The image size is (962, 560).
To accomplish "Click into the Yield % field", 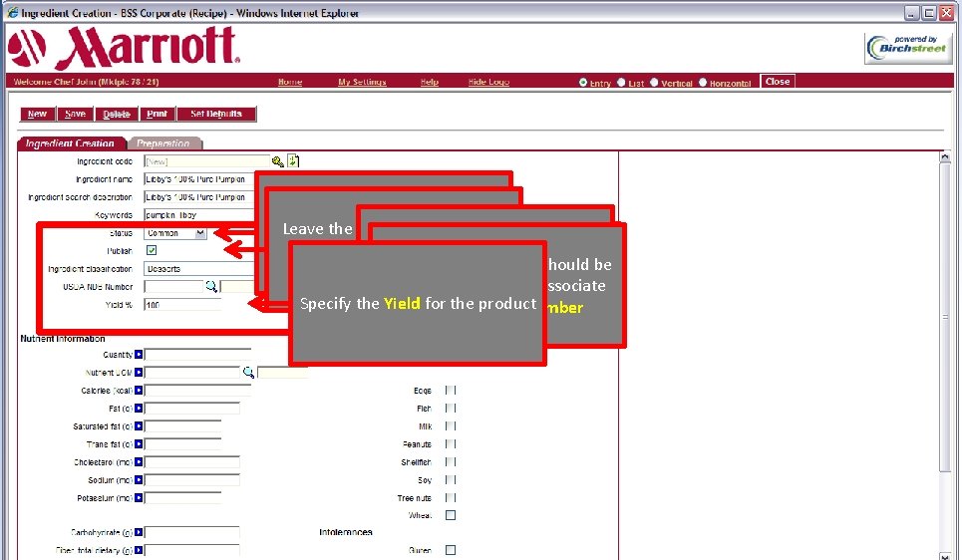I will tap(182, 304).
